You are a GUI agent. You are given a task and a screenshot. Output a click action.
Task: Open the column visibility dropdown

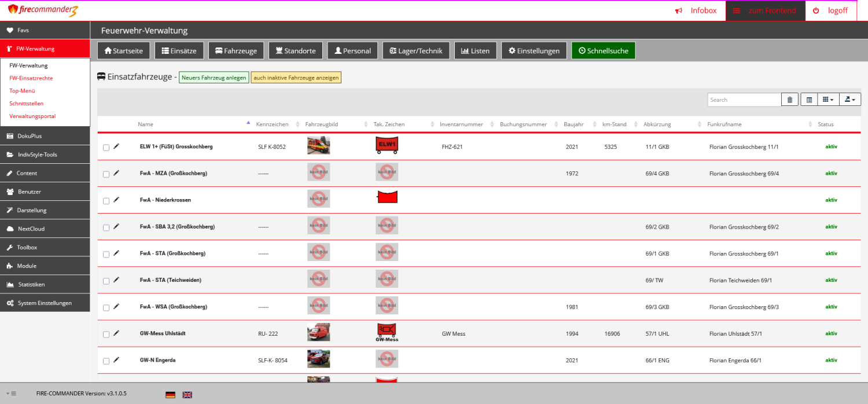(827, 100)
